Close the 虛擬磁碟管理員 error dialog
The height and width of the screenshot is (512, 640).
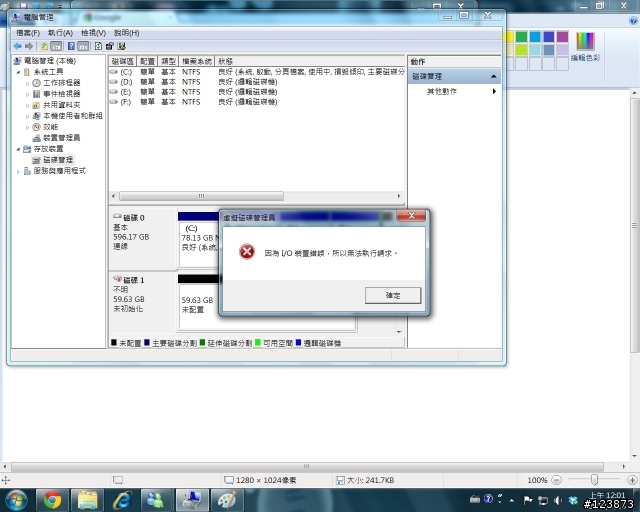411,216
